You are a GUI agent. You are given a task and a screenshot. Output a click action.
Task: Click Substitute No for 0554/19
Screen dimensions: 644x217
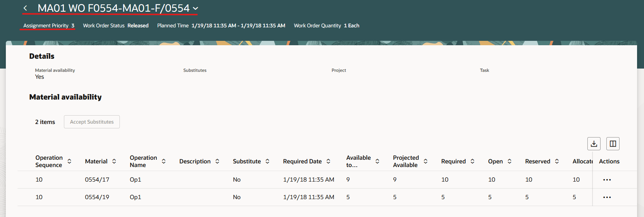[x=237, y=197]
